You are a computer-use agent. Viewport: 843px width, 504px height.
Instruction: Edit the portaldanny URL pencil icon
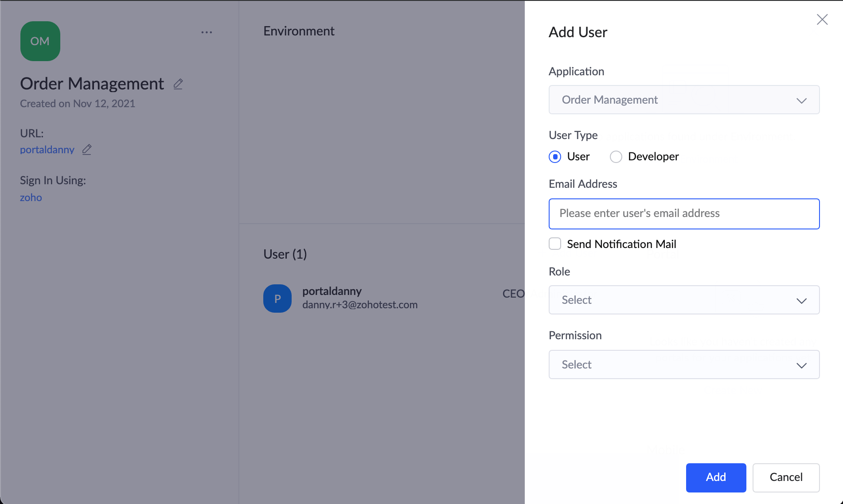pyautogui.click(x=87, y=150)
